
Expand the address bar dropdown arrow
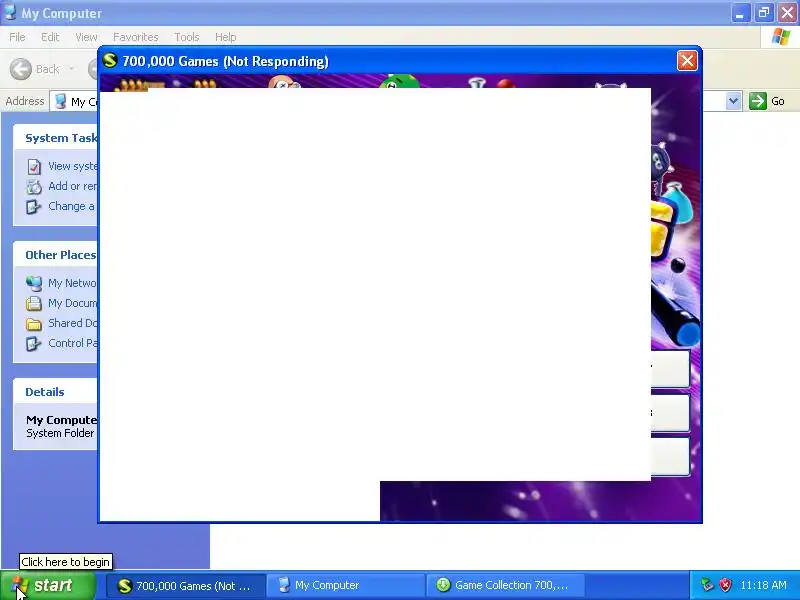point(733,101)
